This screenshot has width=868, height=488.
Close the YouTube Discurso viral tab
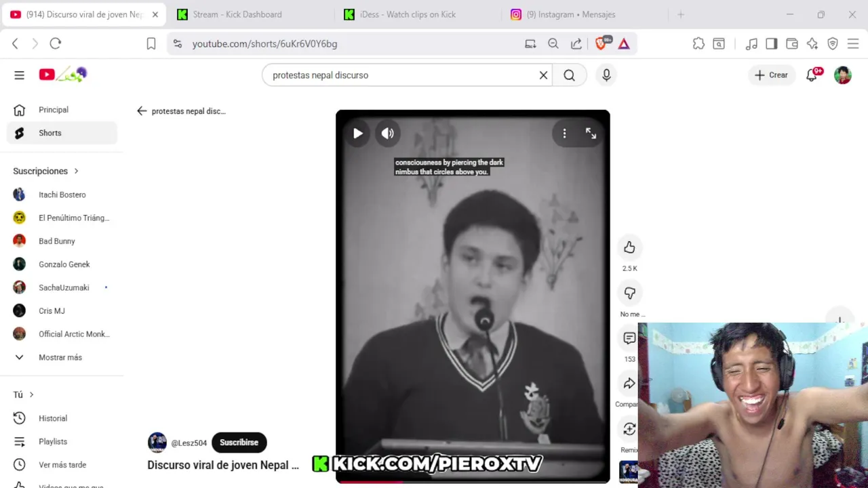(x=155, y=14)
